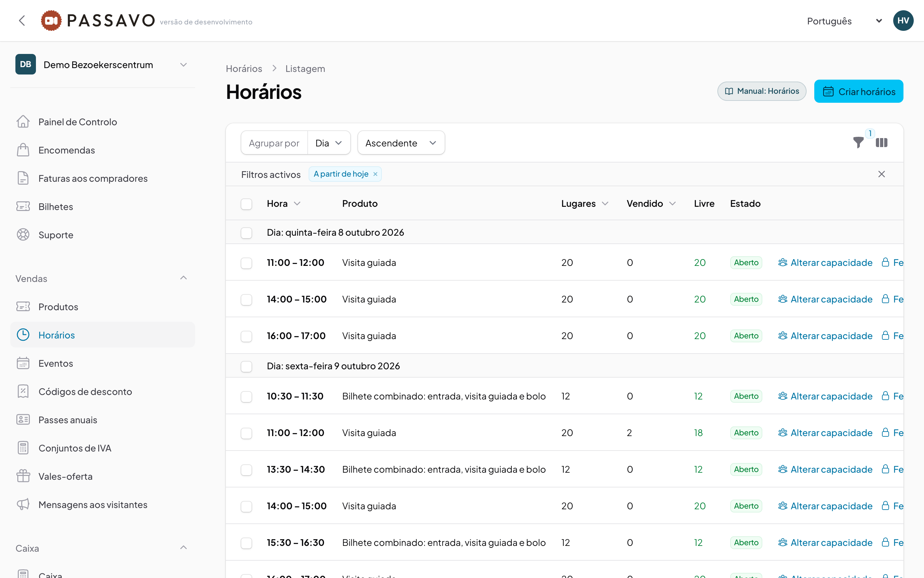
Task: Click the Suporte lifebuoy icon
Action: (x=23, y=235)
